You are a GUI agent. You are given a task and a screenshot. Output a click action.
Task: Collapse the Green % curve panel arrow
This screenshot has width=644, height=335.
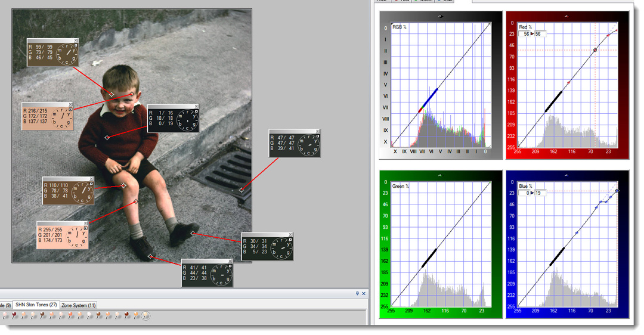(440, 175)
